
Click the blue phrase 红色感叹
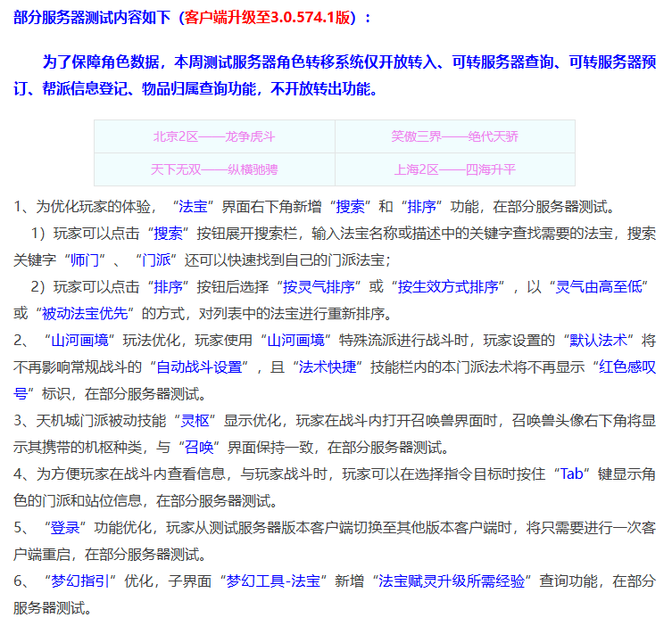(627, 367)
